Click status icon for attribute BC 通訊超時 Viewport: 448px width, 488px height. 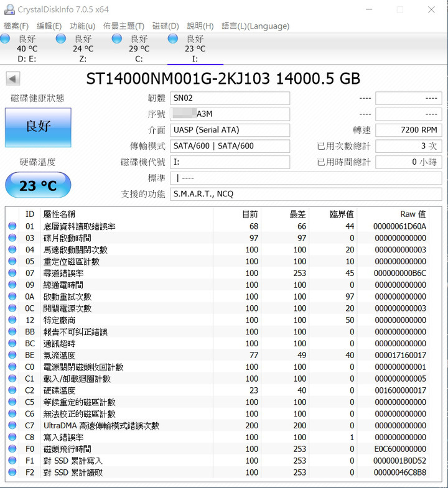point(12,343)
